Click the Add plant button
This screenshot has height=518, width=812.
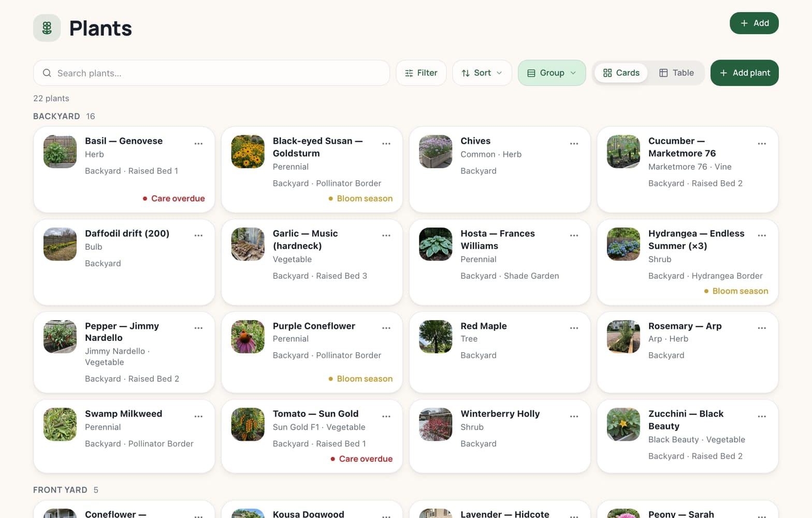pos(745,73)
